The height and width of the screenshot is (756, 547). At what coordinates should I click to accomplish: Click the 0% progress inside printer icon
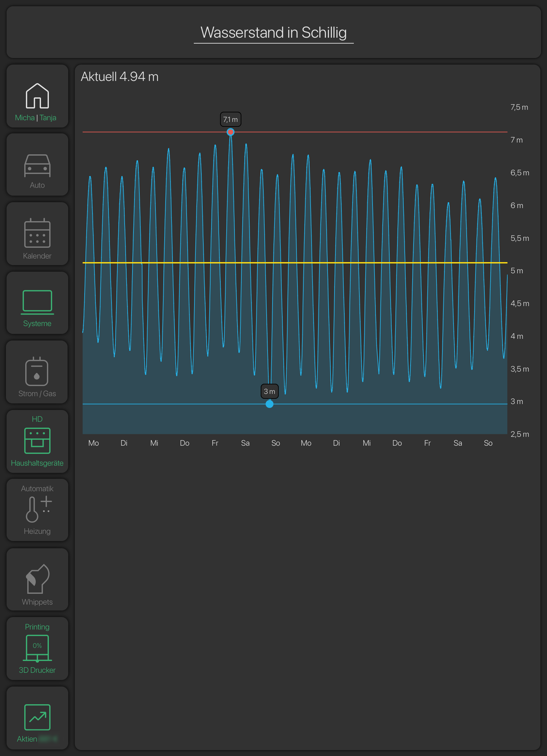click(x=37, y=646)
